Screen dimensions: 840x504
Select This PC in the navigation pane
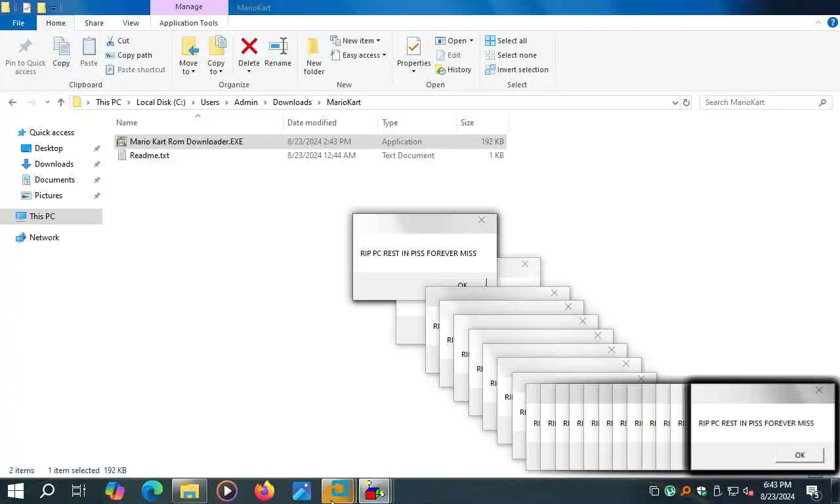pos(51,217)
